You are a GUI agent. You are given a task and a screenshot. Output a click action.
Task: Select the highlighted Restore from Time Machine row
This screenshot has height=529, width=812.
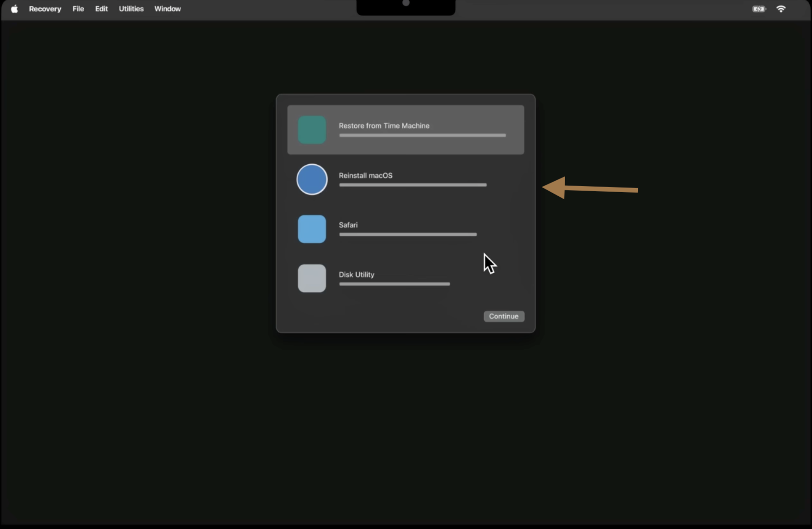[x=405, y=129]
